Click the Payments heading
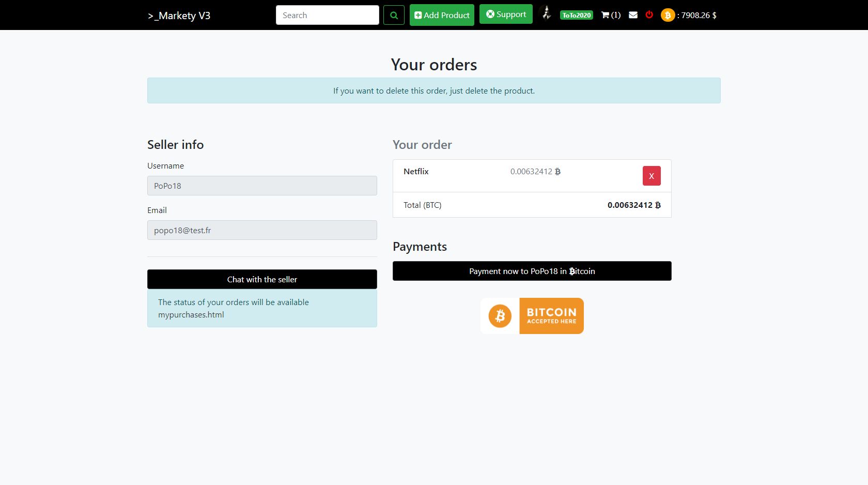Screen dimensions: 868x485 (420, 247)
